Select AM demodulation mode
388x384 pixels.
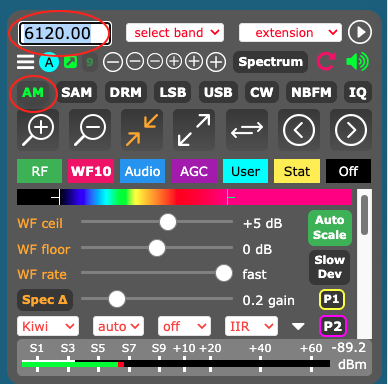tap(33, 92)
